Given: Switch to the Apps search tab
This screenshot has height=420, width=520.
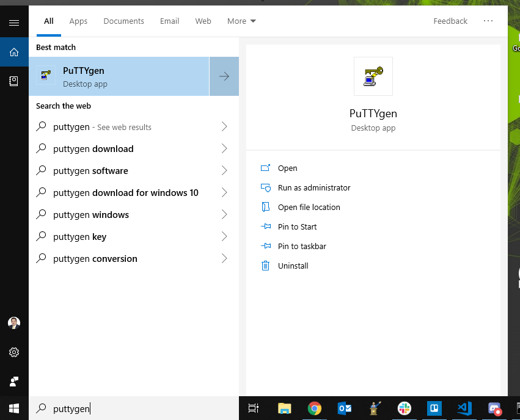Looking at the screenshot, I should coord(78,21).
